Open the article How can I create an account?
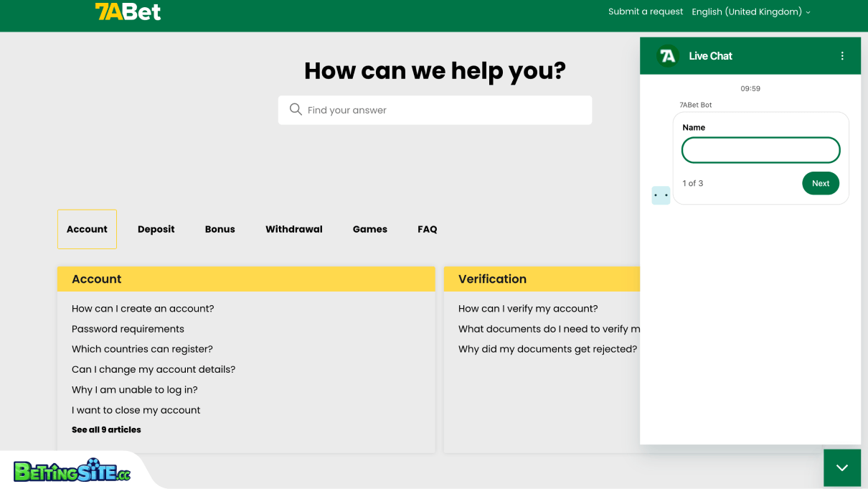The height and width of the screenshot is (489, 868). [x=142, y=308]
